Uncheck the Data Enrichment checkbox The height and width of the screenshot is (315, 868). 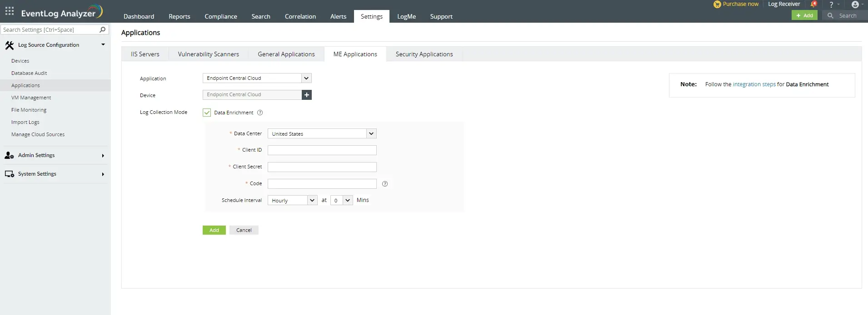click(207, 113)
